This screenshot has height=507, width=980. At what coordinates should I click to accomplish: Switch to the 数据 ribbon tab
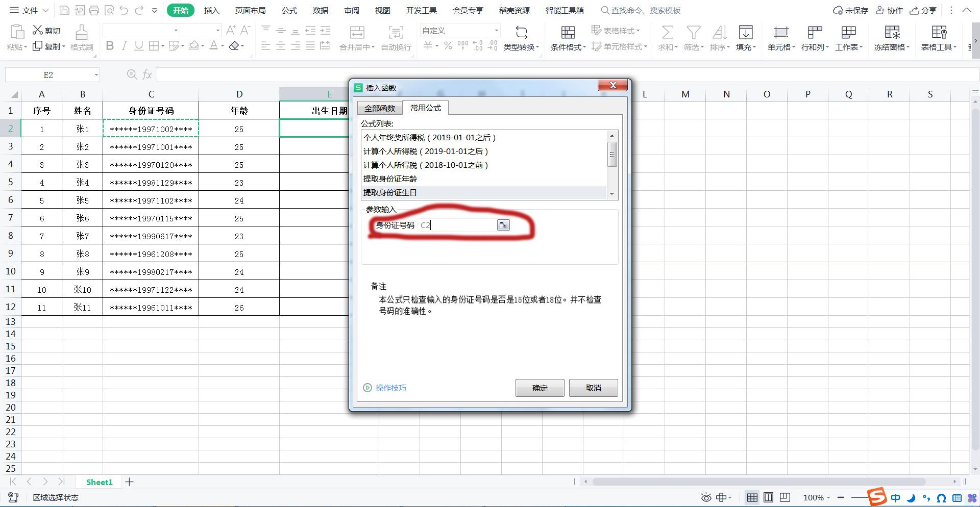point(320,10)
